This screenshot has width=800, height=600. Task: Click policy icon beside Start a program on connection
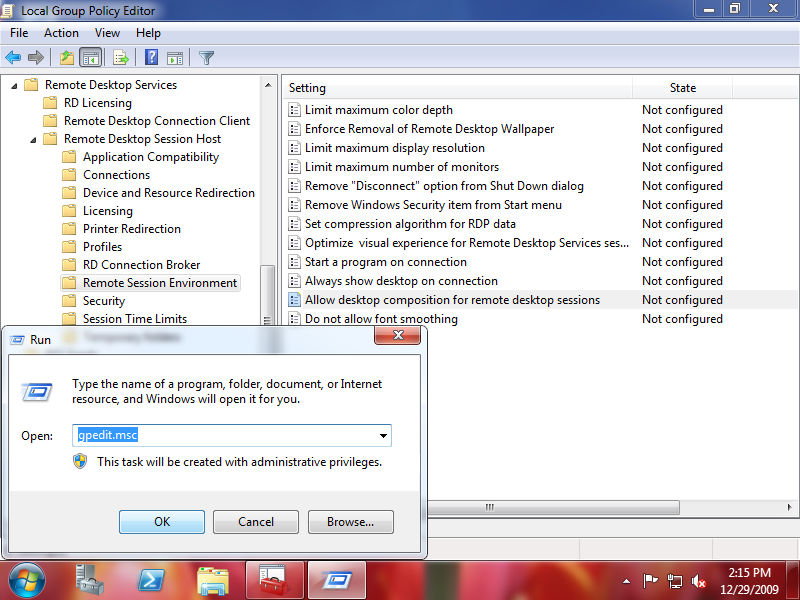pyautogui.click(x=294, y=262)
